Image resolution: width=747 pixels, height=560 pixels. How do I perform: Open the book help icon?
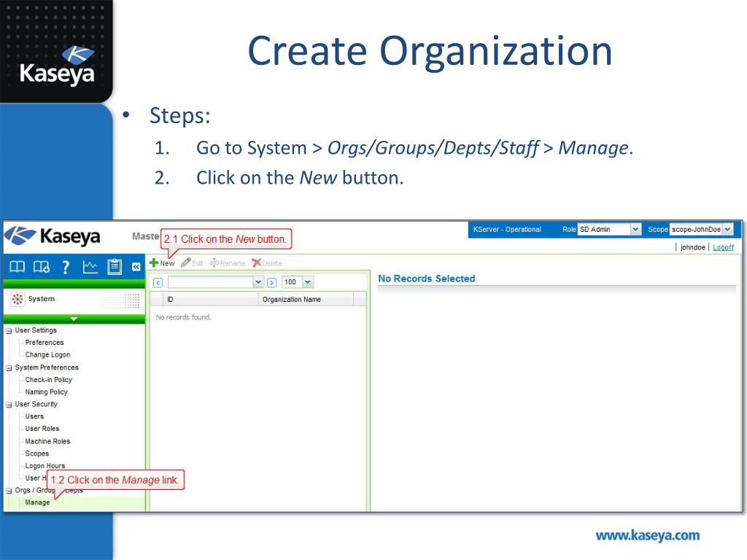[x=18, y=267]
